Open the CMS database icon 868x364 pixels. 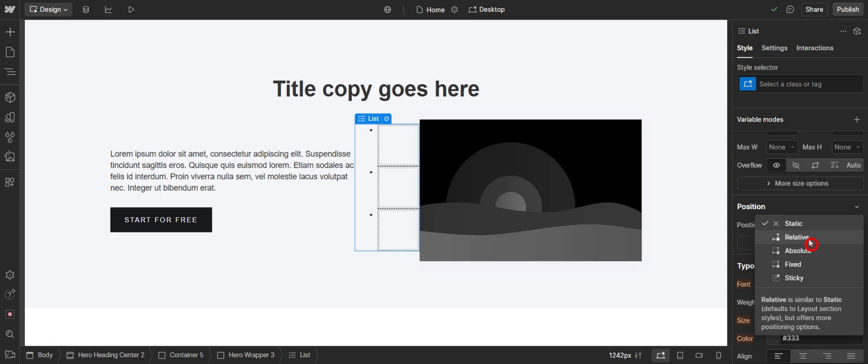click(x=86, y=10)
